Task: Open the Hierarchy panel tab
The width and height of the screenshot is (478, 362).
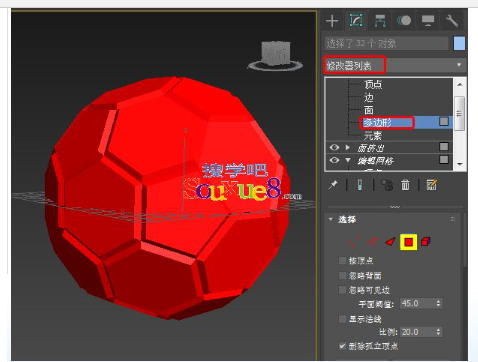Action: [x=380, y=21]
